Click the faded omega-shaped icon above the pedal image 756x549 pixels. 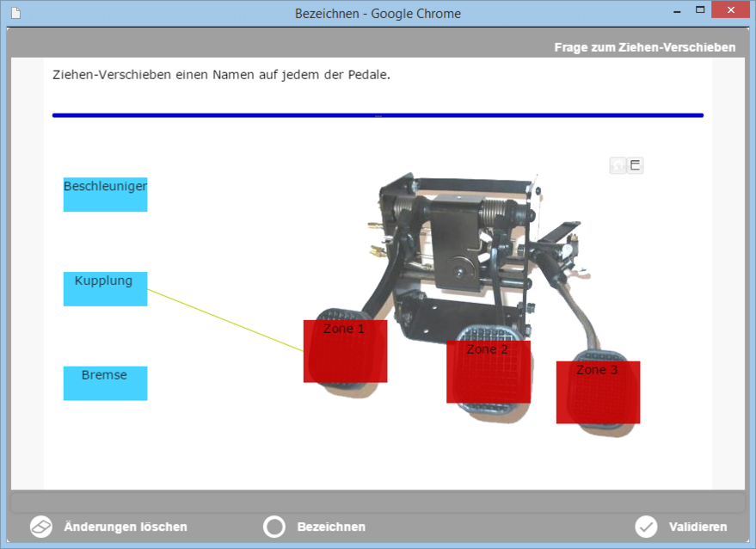618,166
